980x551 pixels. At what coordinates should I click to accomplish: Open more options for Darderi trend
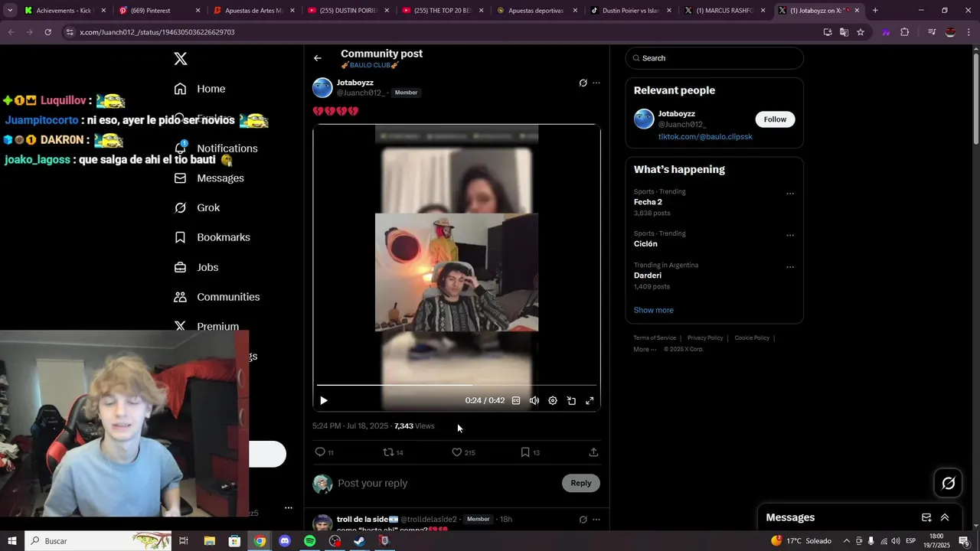click(790, 267)
